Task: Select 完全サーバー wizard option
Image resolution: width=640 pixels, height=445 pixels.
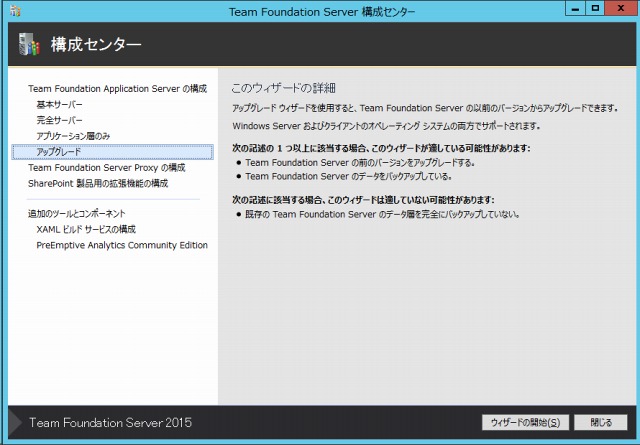Action: 60,120
